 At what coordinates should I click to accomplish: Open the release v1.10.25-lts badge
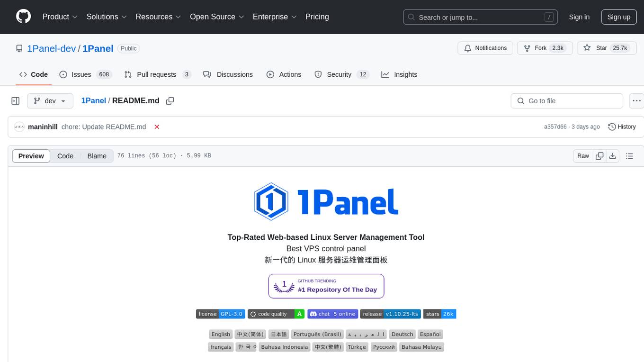point(391,314)
